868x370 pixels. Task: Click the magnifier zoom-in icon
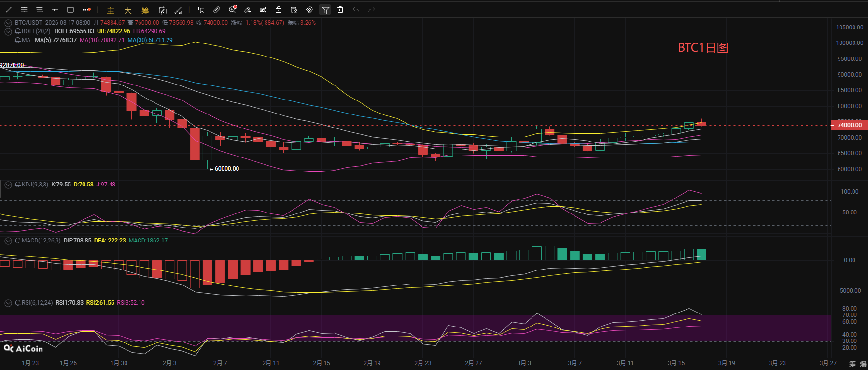[x=232, y=10]
